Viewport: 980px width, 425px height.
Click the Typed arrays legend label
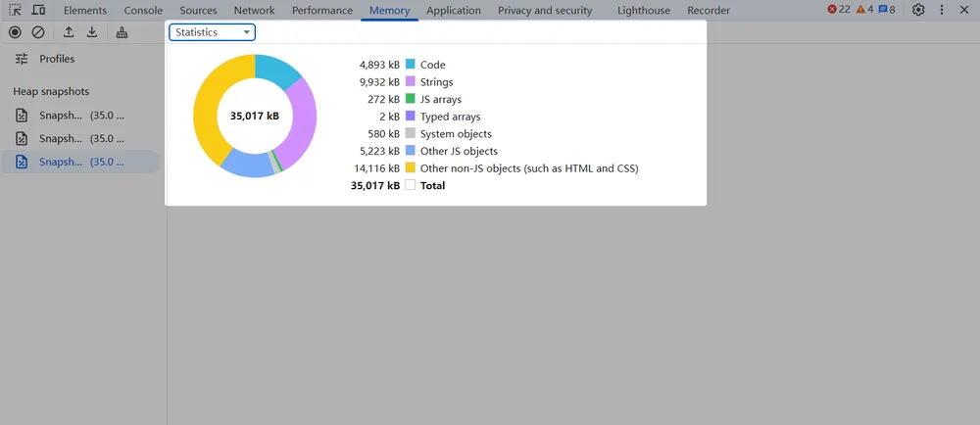click(451, 117)
